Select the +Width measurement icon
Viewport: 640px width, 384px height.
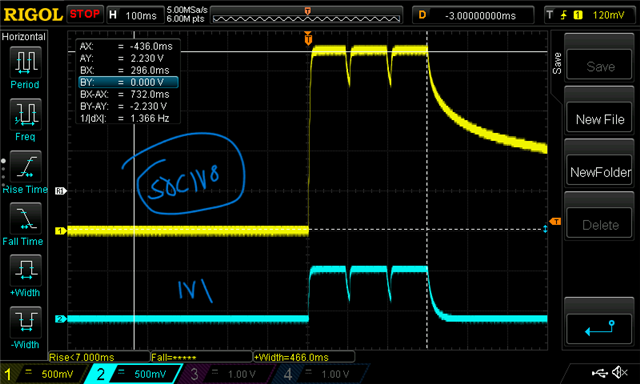click(25, 270)
